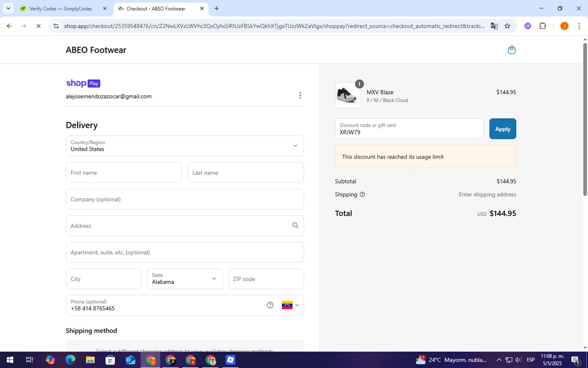Click the MXV Blaze product name
588x368 pixels.
coord(380,92)
